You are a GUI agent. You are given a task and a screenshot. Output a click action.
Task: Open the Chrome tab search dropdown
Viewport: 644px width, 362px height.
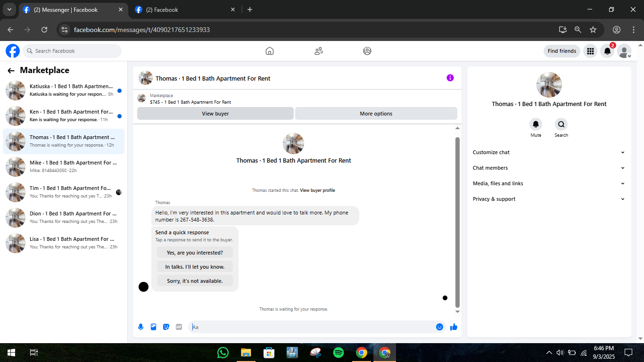point(9,9)
